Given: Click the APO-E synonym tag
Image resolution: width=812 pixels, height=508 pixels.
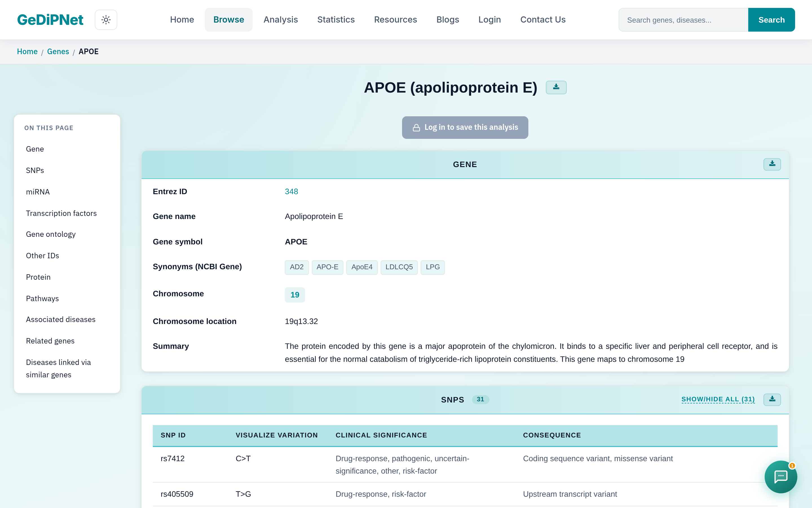Looking at the screenshot, I should [x=328, y=267].
